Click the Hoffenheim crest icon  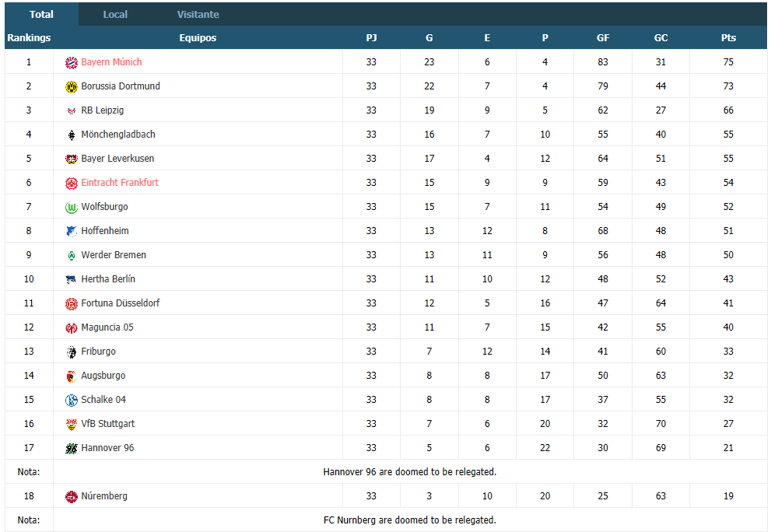pyautogui.click(x=72, y=231)
